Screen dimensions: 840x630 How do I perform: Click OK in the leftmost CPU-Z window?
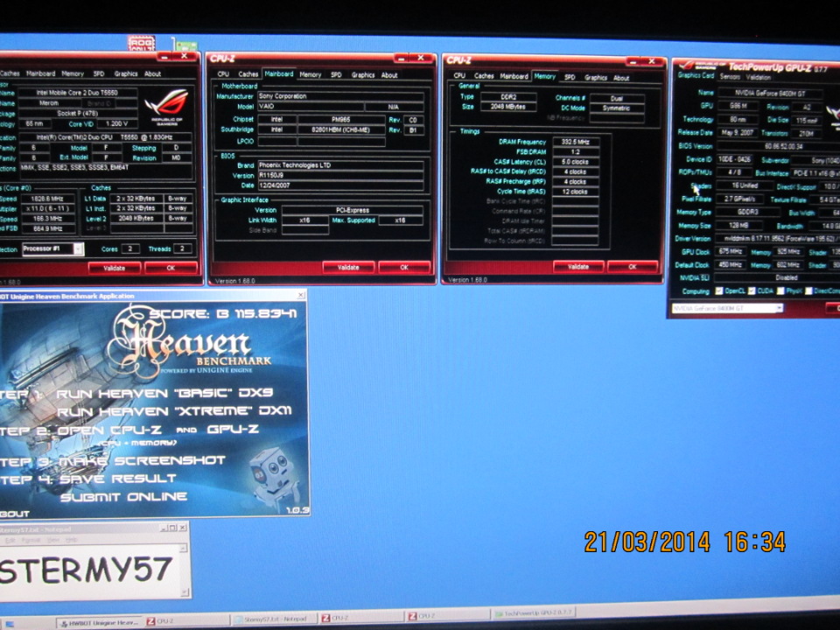(171, 268)
